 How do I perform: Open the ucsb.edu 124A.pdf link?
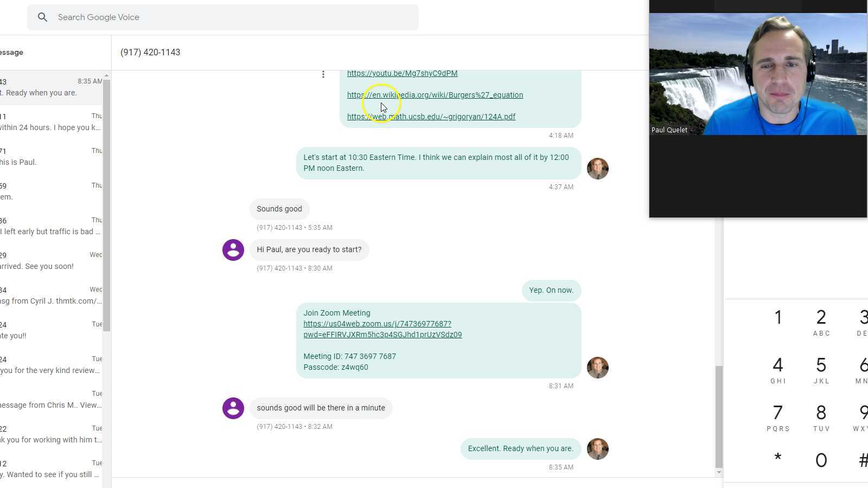(431, 117)
